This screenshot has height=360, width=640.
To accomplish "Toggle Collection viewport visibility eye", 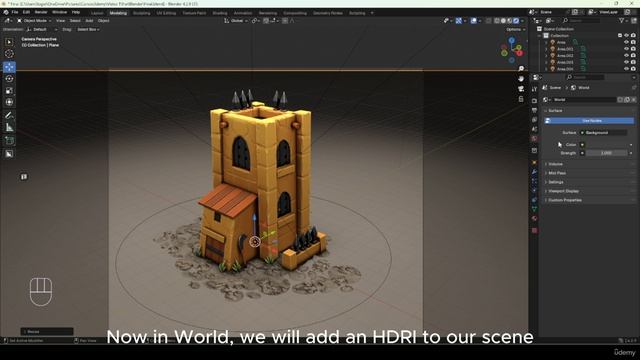I will click(x=627, y=36).
